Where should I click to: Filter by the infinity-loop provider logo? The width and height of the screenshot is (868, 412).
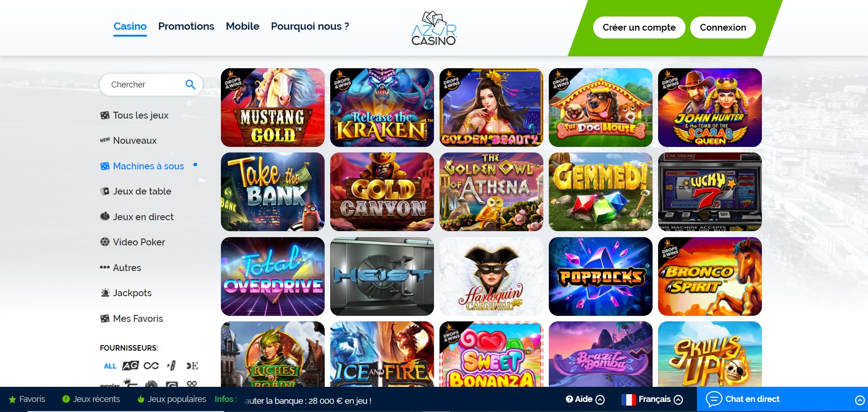click(x=151, y=365)
